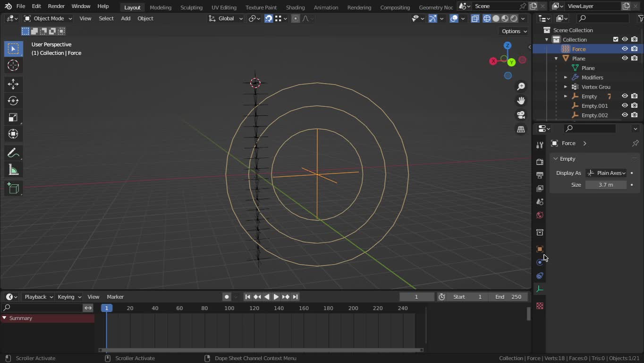
Task: Switch to the Animation workspace tab
Action: click(326, 7)
